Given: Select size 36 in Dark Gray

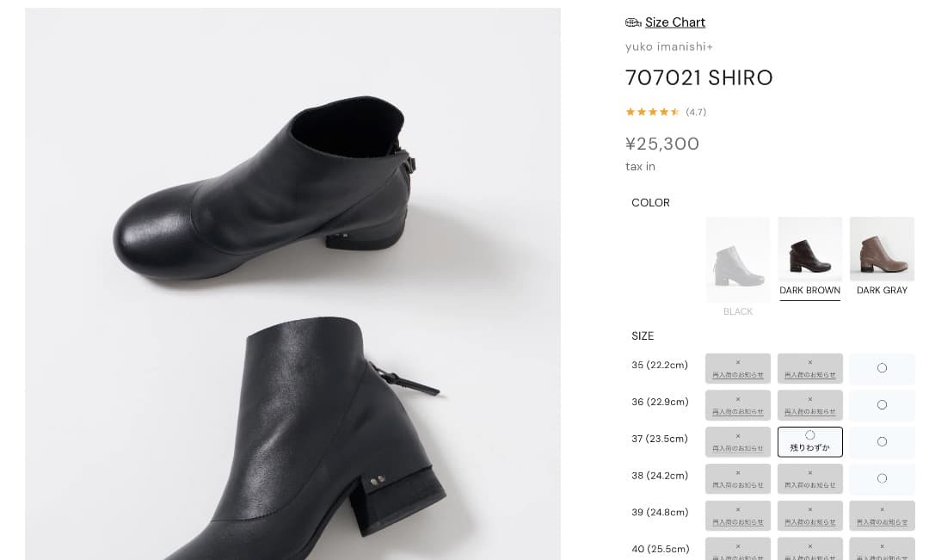Looking at the screenshot, I should click(882, 405).
